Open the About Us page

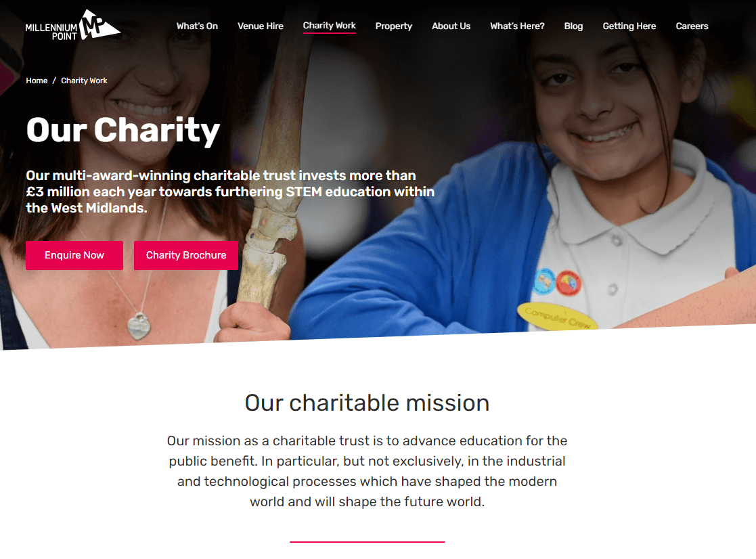pyautogui.click(x=451, y=26)
